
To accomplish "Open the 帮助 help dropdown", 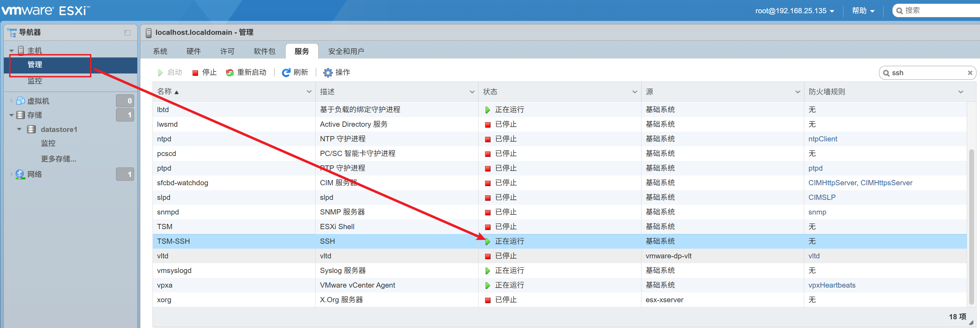I will point(863,11).
